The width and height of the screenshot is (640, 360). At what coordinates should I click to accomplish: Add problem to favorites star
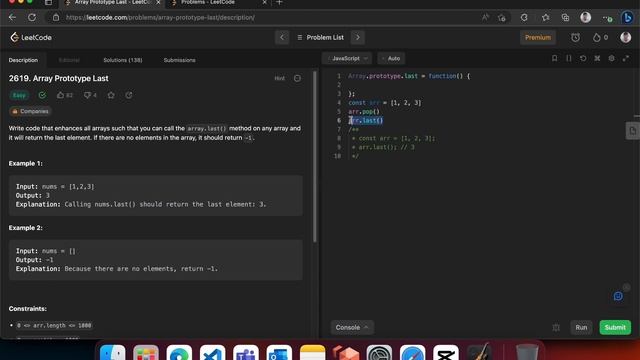[x=111, y=95]
